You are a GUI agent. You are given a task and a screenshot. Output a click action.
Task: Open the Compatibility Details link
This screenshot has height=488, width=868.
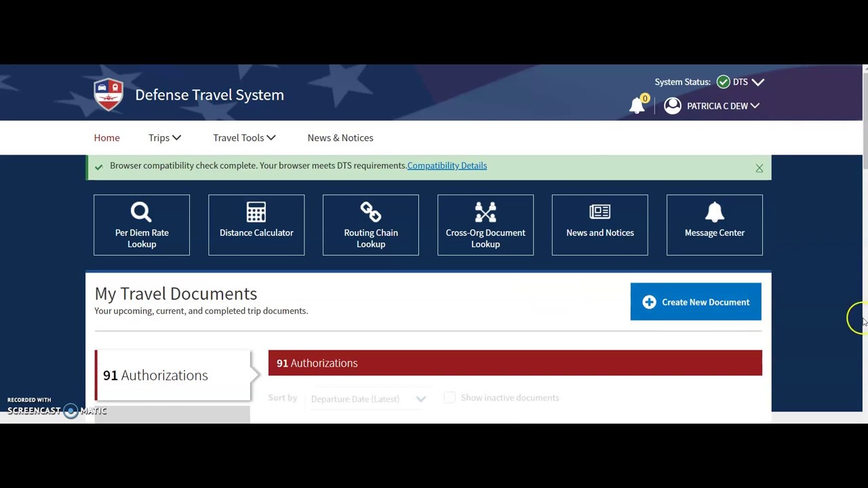click(x=447, y=165)
